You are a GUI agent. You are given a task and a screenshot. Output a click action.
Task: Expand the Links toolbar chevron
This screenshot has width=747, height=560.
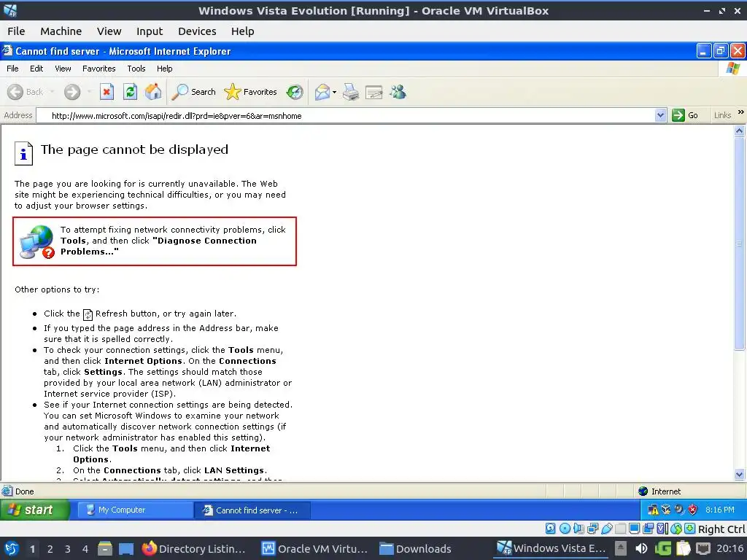(x=741, y=112)
